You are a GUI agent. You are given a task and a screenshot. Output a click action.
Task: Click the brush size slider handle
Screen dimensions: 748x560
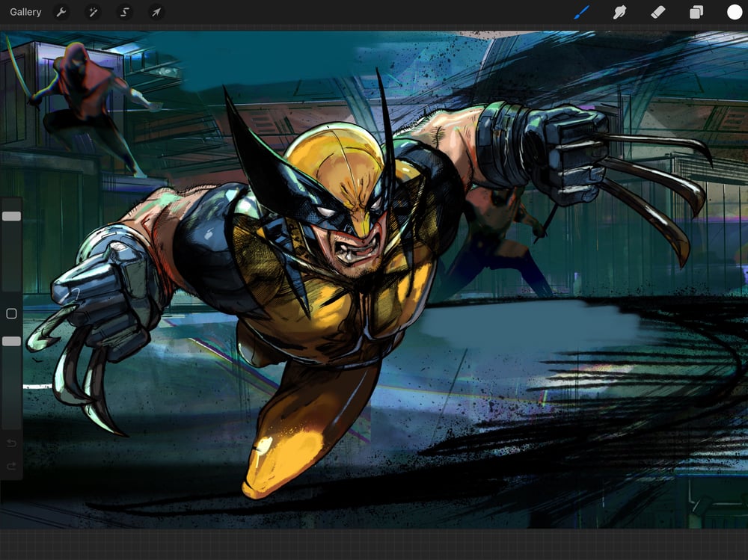[12, 216]
